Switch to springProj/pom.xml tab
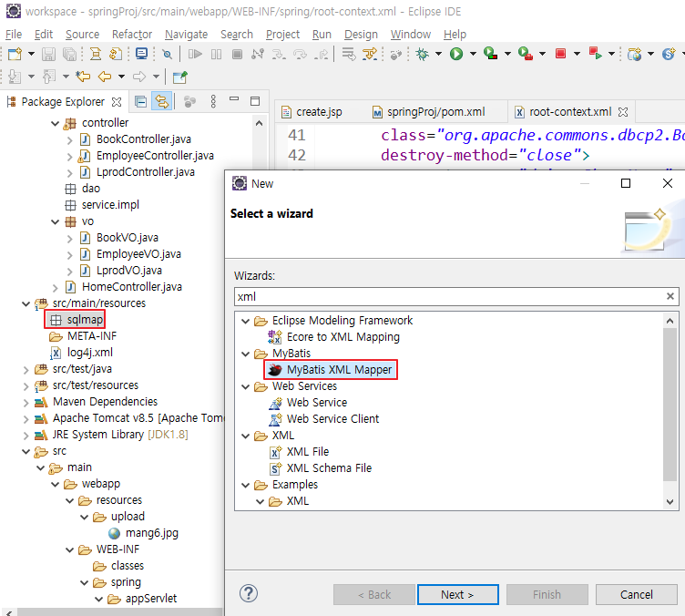 click(428, 112)
